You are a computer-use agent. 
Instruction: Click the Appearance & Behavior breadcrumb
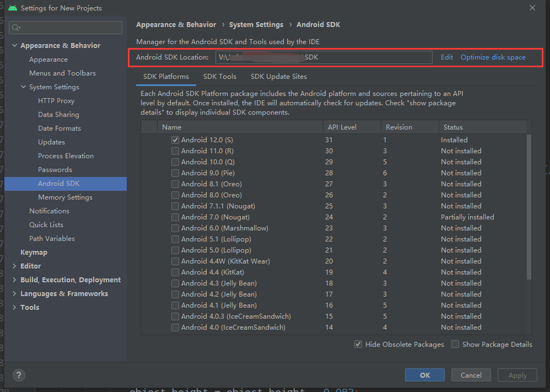click(x=176, y=25)
